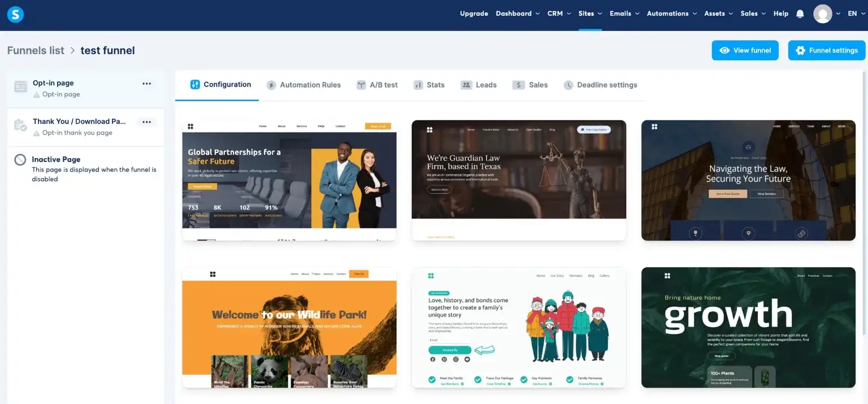
Task: Open the ellipsis menu for Opt-in page
Action: (146, 83)
